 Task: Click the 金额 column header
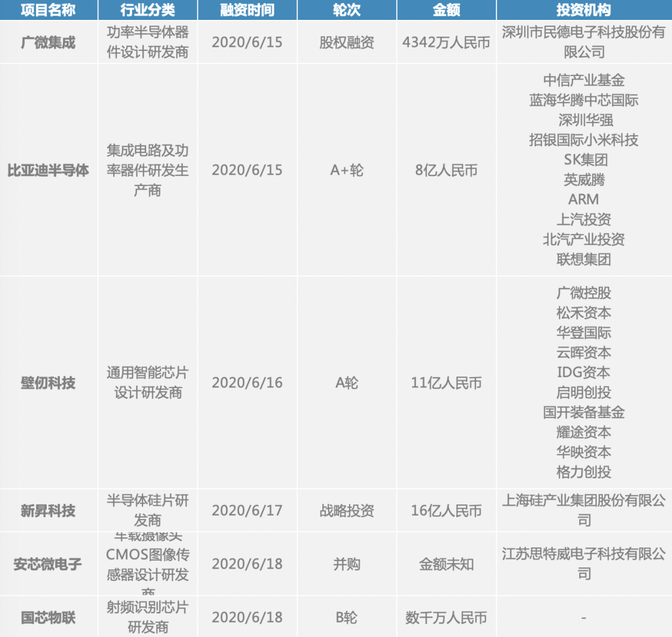tap(446, 10)
